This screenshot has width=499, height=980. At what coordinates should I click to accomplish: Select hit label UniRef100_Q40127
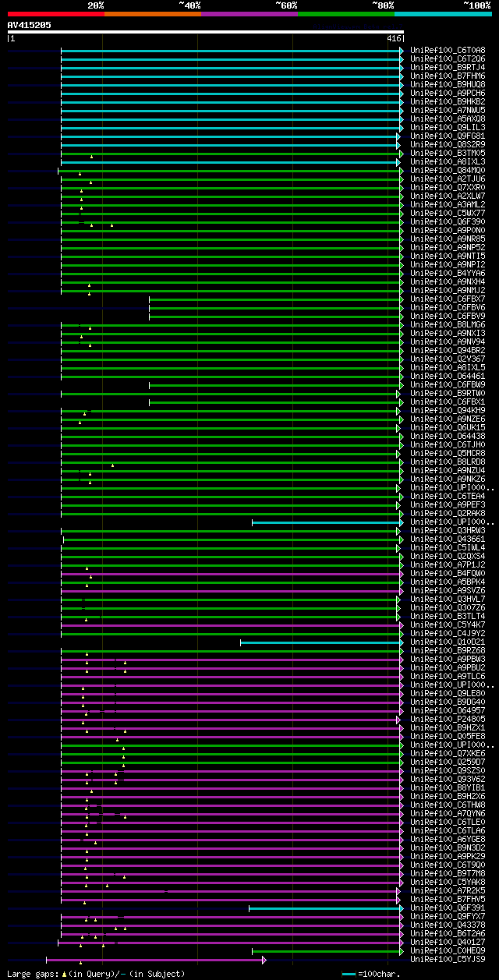click(448, 943)
